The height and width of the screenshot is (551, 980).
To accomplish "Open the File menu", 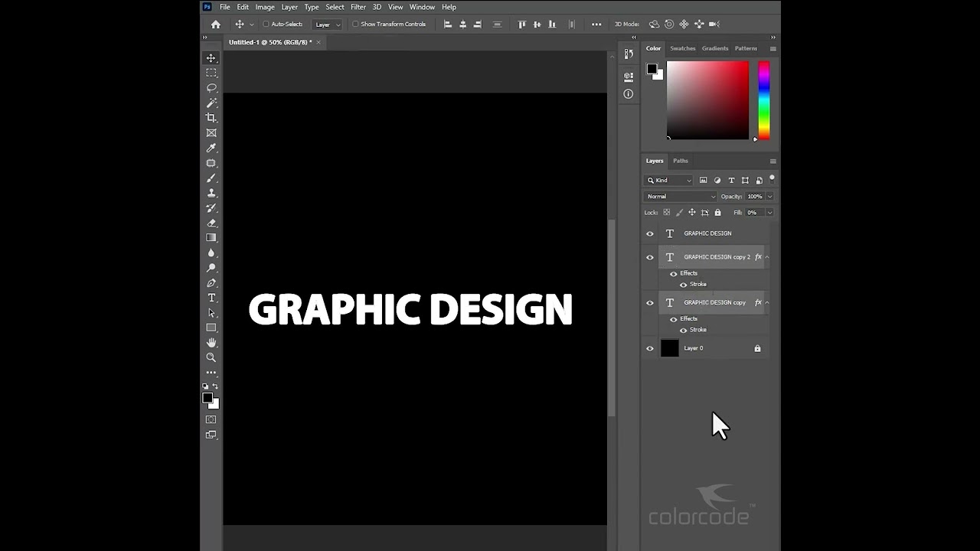I will pyautogui.click(x=225, y=7).
